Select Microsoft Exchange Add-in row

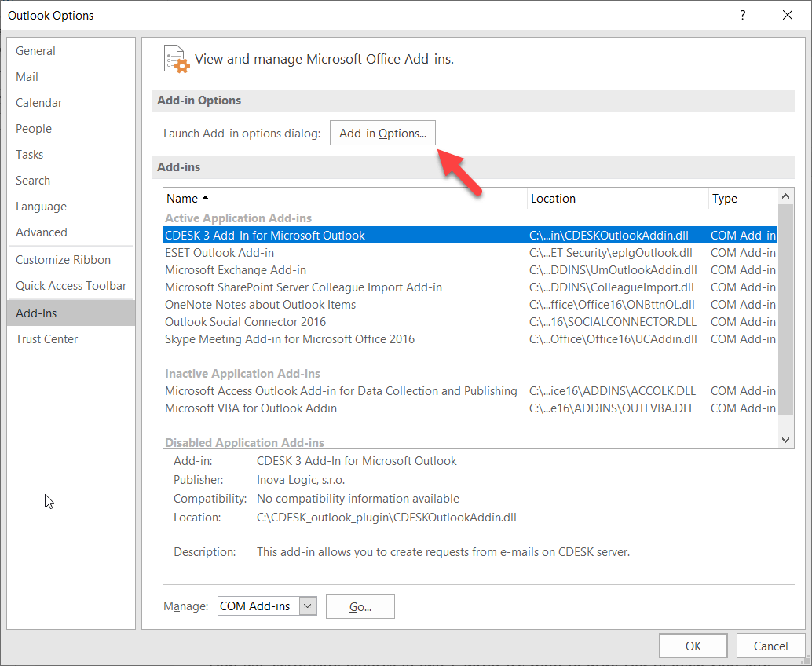[x=470, y=270]
